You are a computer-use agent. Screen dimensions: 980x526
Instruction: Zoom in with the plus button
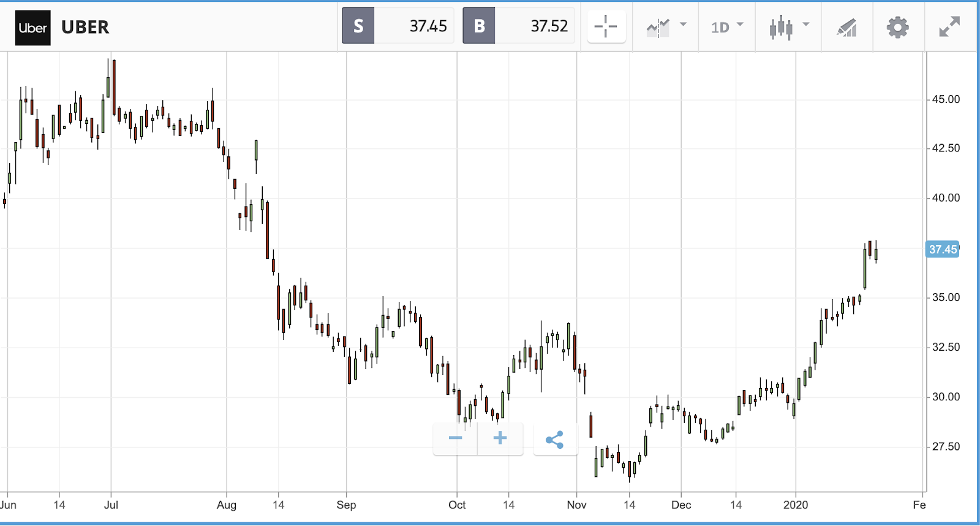[x=500, y=438]
